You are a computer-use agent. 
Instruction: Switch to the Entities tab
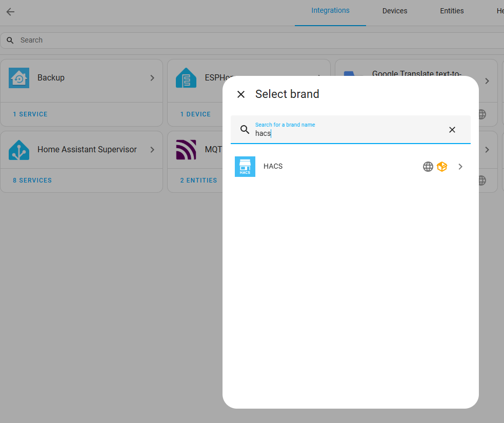tap(452, 11)
